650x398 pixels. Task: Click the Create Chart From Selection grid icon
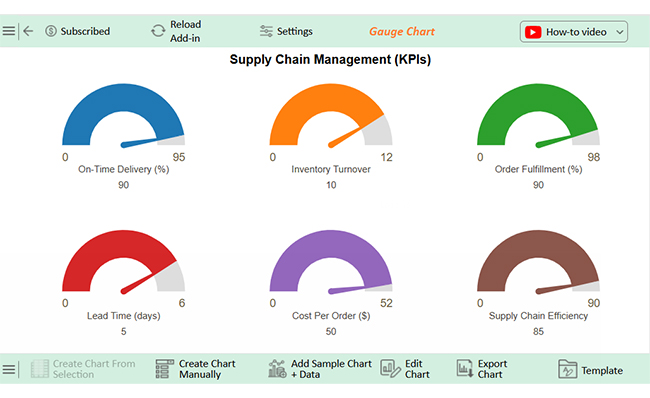[x=40, y=369]
